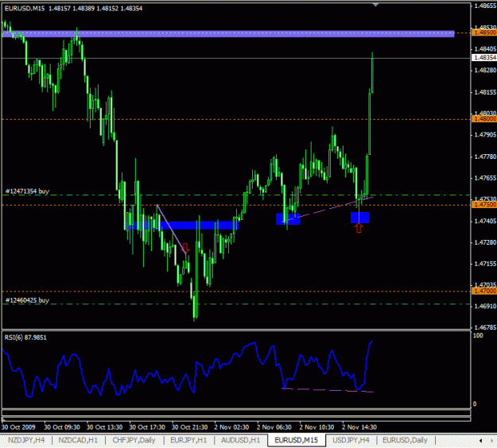Image resolution: width=497 pixels, height=448 pixels.
Task: Select the dashed purple RSI divergence line
Action: pyautogui.click(x=328, y=390)
